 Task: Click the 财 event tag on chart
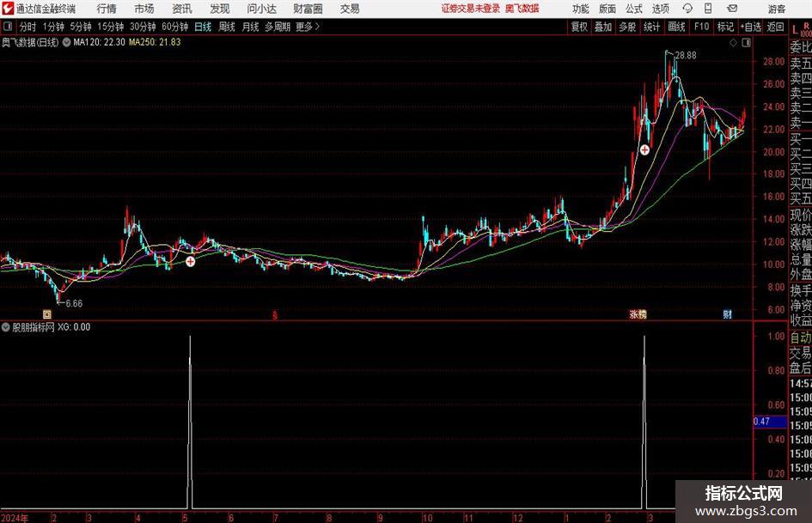[x=728, y=313]
